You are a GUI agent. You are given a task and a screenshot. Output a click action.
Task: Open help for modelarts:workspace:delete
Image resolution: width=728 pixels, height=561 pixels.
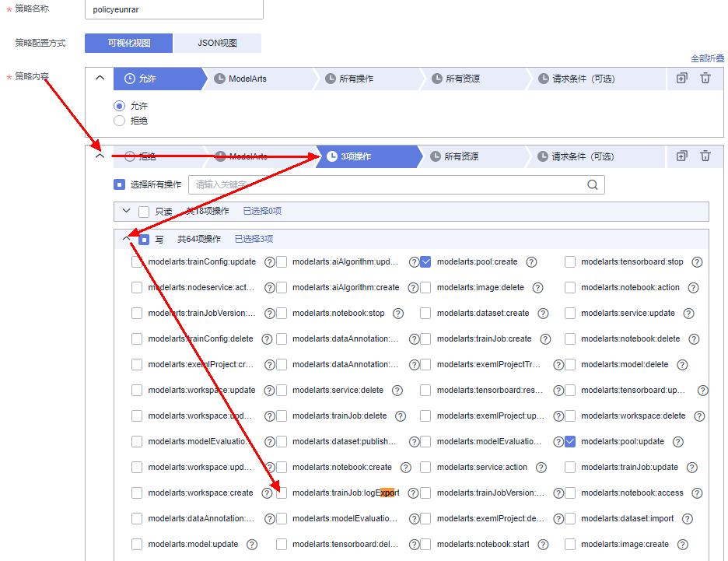point(699,416)
